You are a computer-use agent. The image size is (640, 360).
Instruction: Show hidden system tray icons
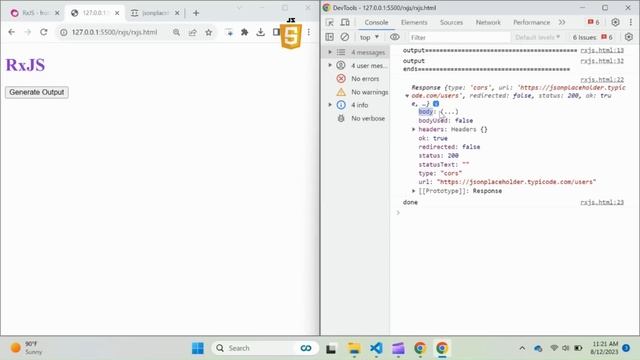tap(522, 348)
